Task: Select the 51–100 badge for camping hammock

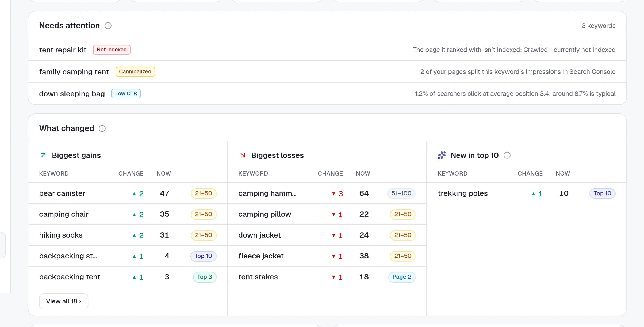Action: coord(401,193)
